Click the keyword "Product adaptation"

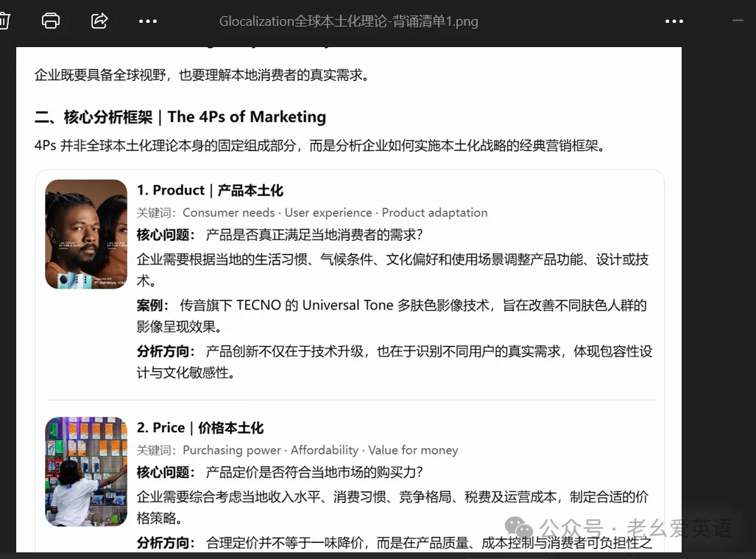click(x=434, y=213)
